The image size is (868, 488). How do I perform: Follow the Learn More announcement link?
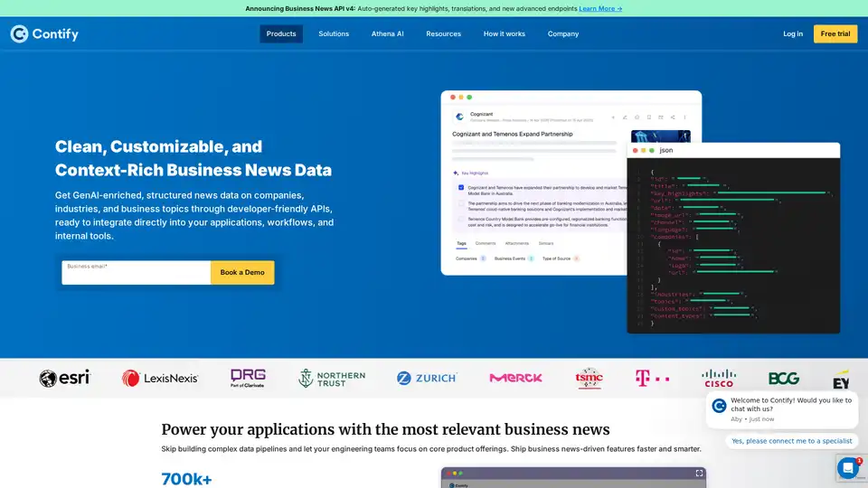pyautogui.click(x=600, y=8)
